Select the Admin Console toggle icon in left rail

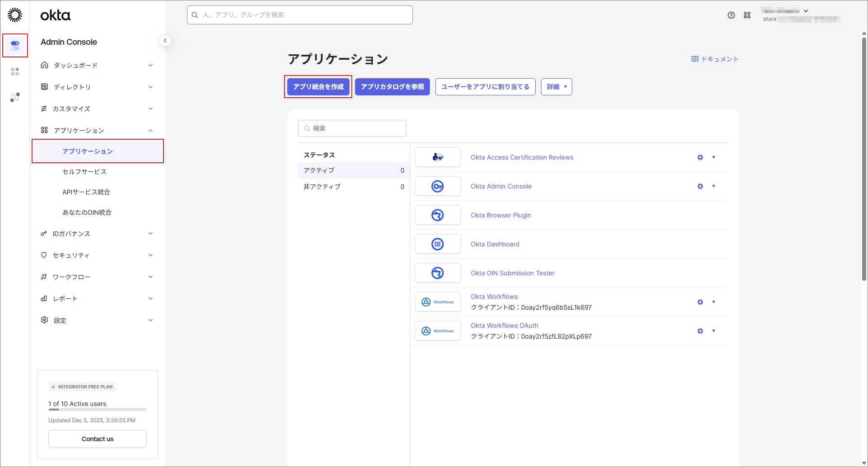pos(15,46)
